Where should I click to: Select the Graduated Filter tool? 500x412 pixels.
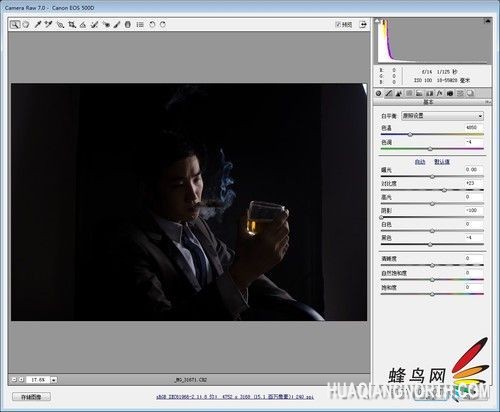(128, 24)
